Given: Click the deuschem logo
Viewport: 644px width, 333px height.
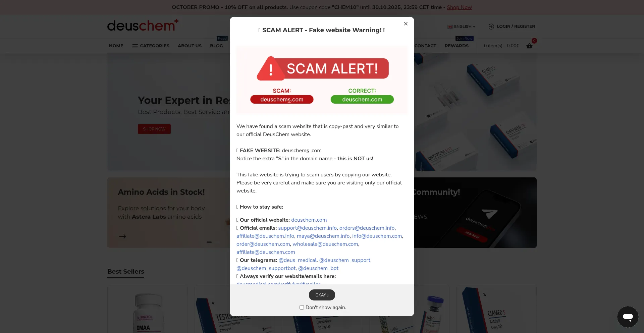Looking at the screenshot, I should point(143,25).
